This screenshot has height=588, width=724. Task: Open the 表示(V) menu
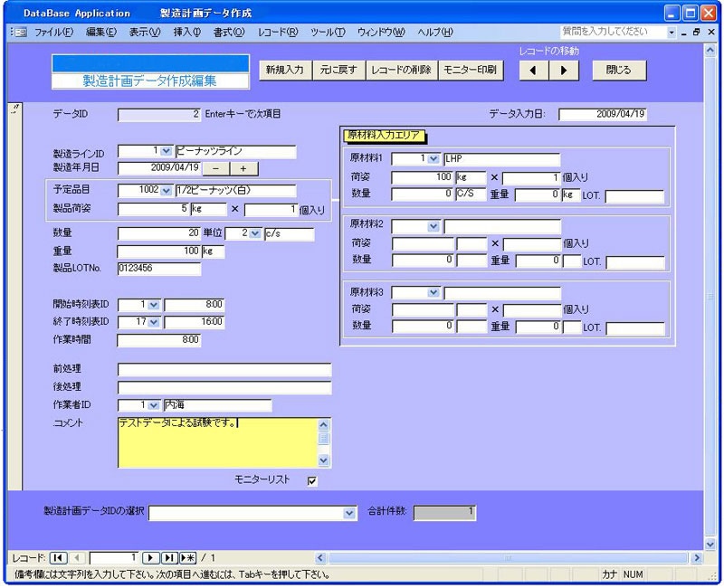[144, 33]
